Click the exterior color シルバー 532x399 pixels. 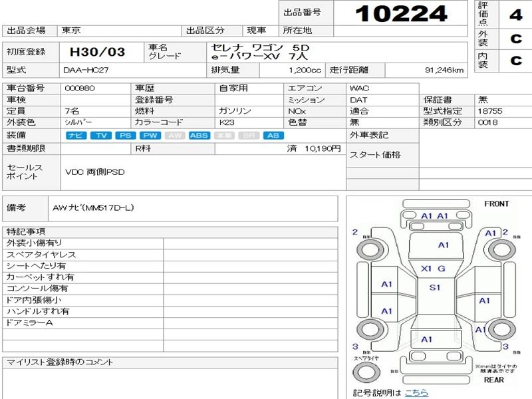(x=78, y=122)
